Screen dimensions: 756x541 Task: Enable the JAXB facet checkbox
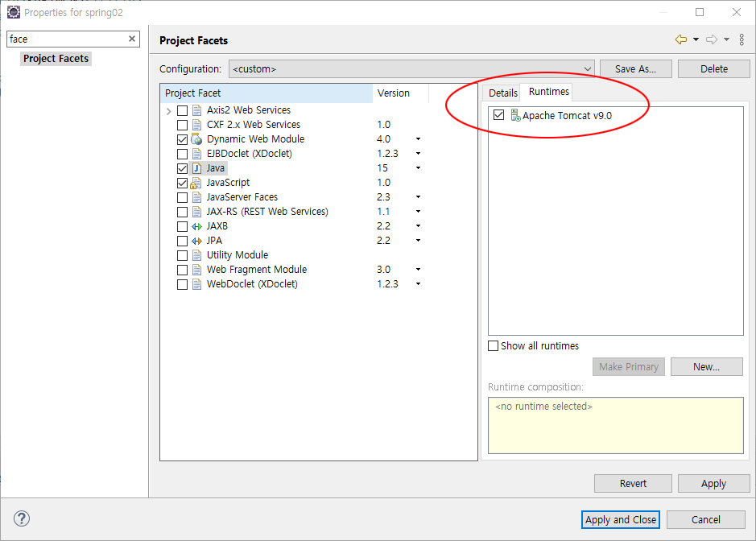point(182,226)
